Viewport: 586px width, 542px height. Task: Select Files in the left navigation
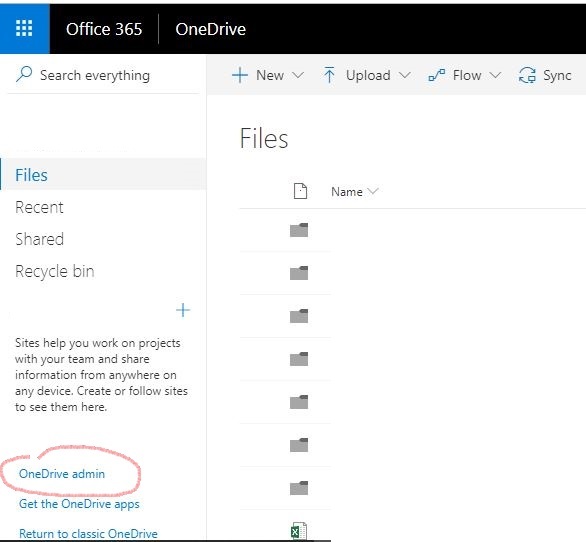point(103,175)
